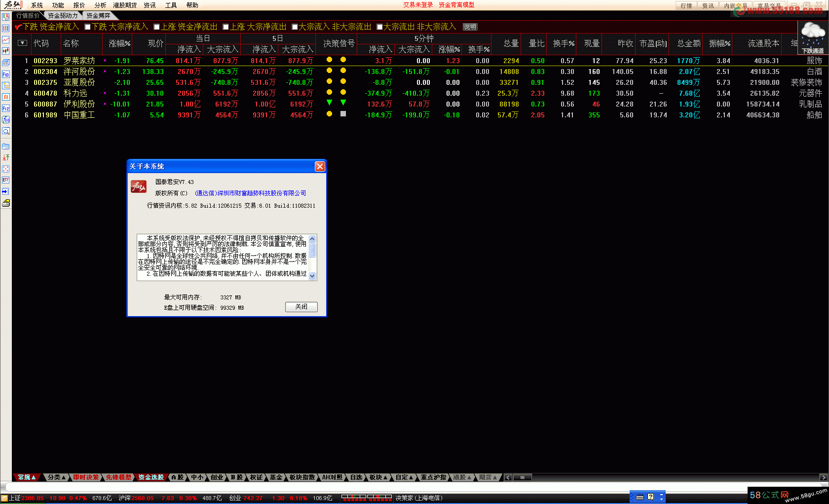The image size is (829, 504).
Task: Click the blue arrow login icon
Action: (6, 191)
